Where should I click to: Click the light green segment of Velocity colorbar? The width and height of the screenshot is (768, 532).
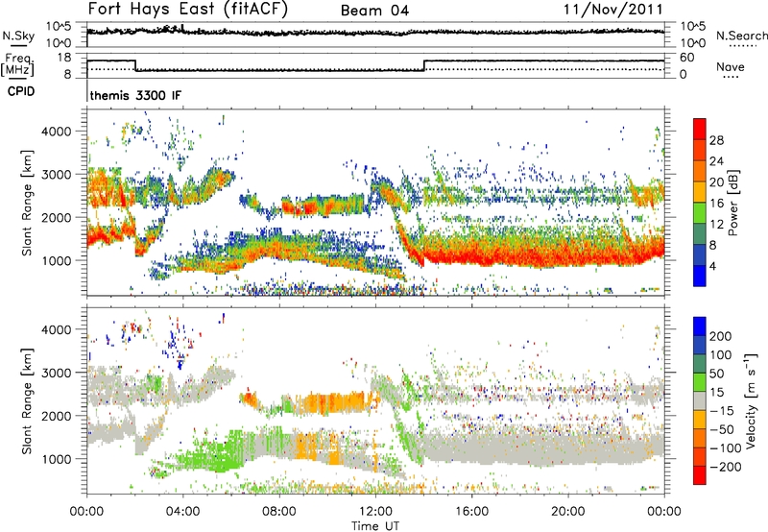(700, 382)
